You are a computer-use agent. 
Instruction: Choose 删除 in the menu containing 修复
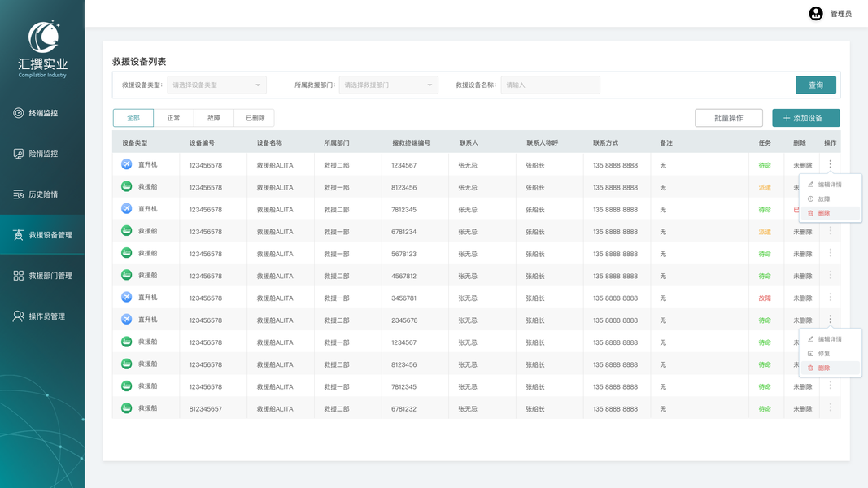[830, 368]
